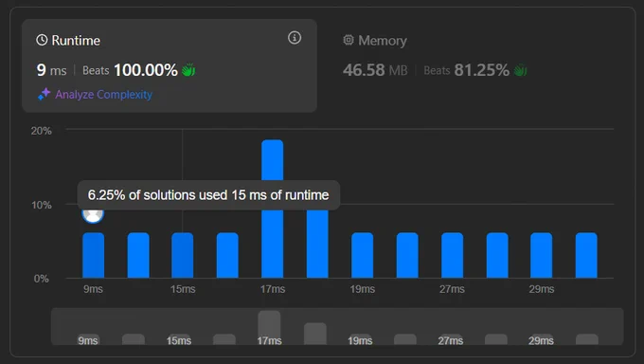
Task: Click the 27ms x-axis label
Action: pos(452,289)
